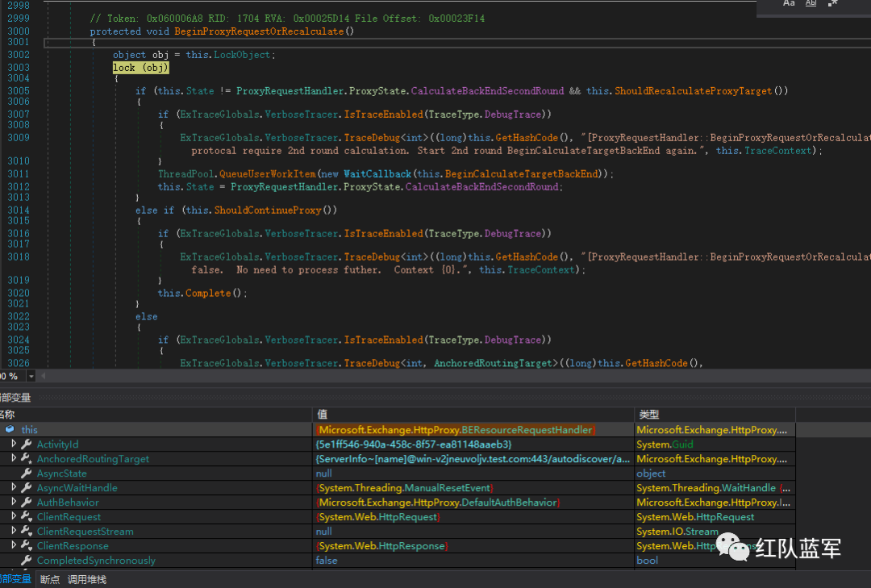This screenshot has width=871, height=588.
Task: Click line number 3020 in the gutter
Action: 19,293
